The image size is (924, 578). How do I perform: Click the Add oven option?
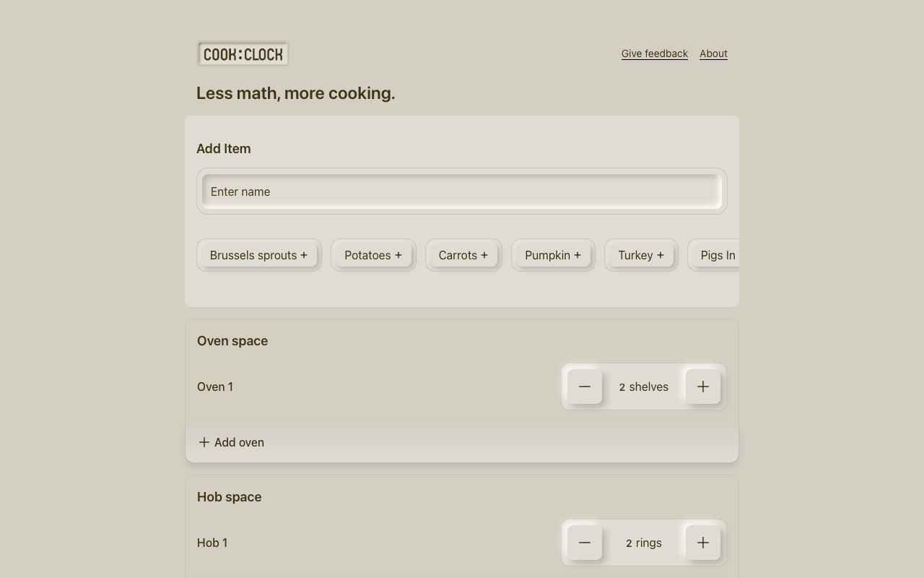click(231, 442)
